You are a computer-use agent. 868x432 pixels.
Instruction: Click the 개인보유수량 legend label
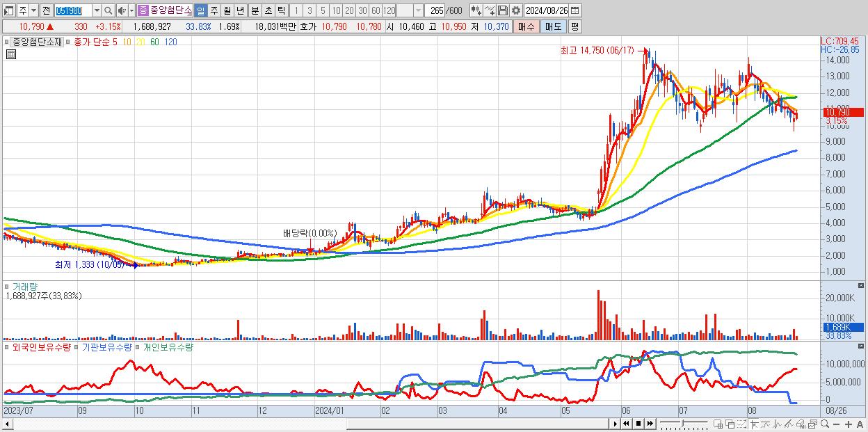[x=167, y=346]
